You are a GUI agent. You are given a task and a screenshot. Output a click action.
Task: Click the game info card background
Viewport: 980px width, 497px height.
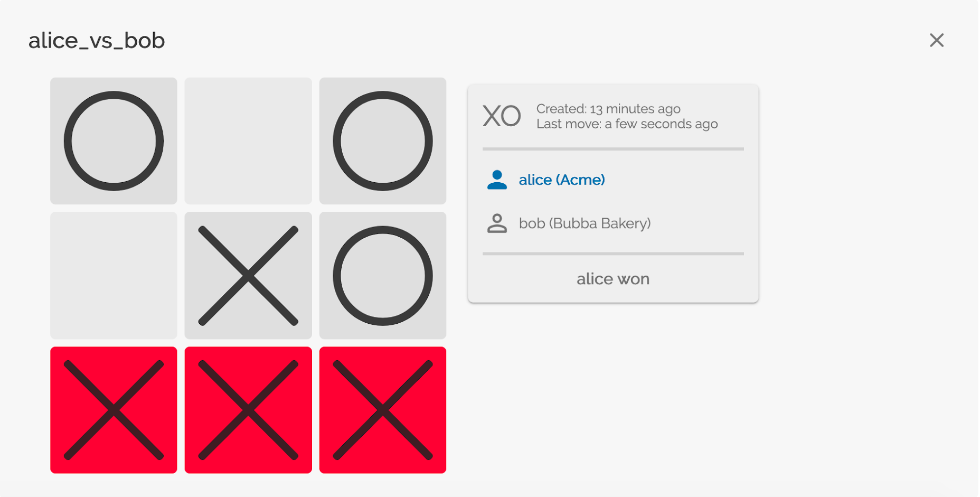click(613, 193)
